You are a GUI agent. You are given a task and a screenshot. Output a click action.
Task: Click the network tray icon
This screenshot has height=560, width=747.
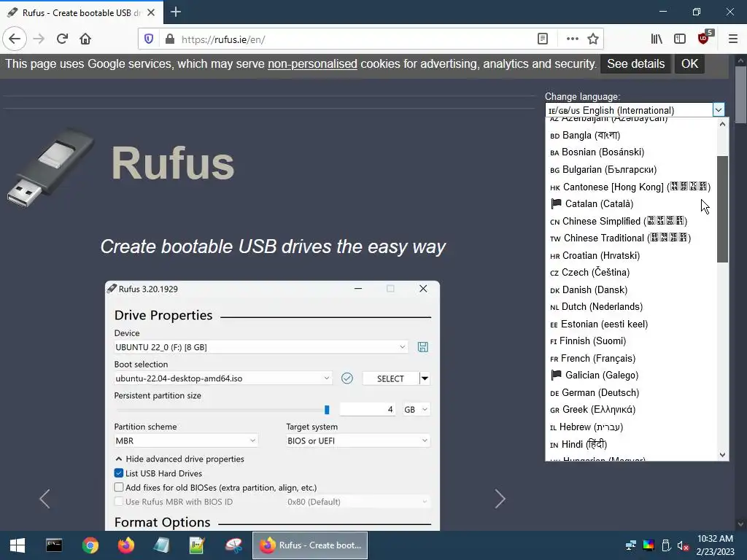click(x=631, y=545)
